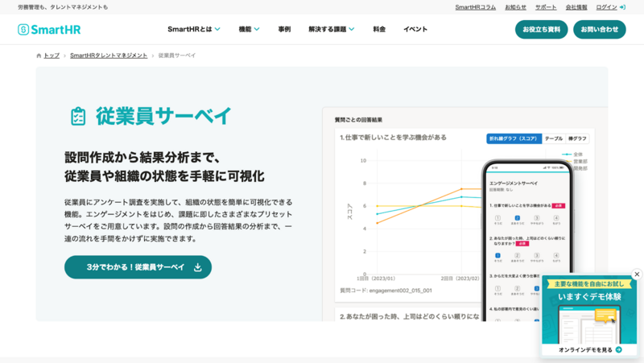Select the 棒グラフ tab
Viewport: 644px width, 363px height.
tap(577, 138)
